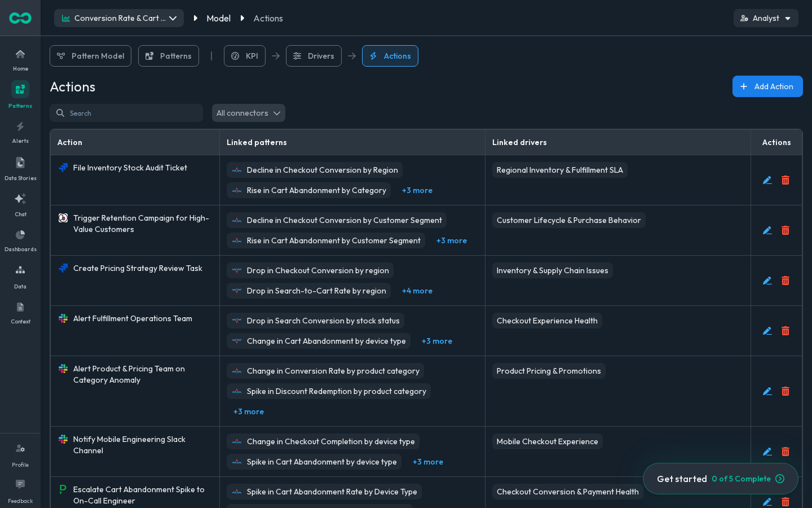
Task: Open the All connectors filter
Action: click(x=249, y=113)
